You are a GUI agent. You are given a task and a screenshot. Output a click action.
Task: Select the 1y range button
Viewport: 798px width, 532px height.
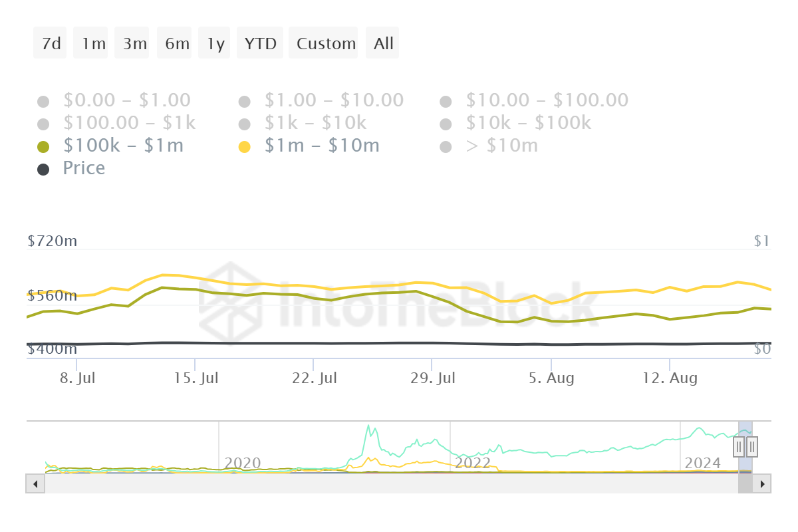(x=215, y=43)
